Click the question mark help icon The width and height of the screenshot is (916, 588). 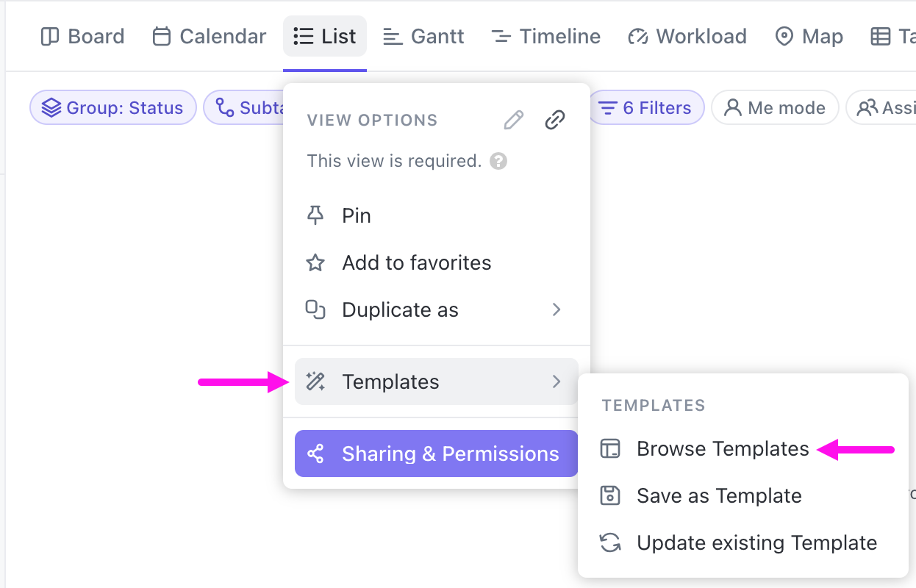(x=498, y=161)
